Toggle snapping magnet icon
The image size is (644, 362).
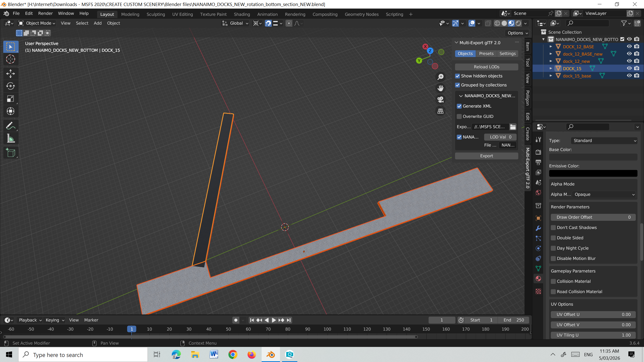pos(268,23)
